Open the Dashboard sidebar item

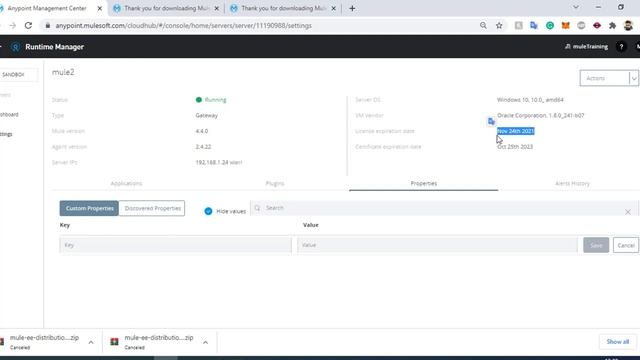coord(9,114)
